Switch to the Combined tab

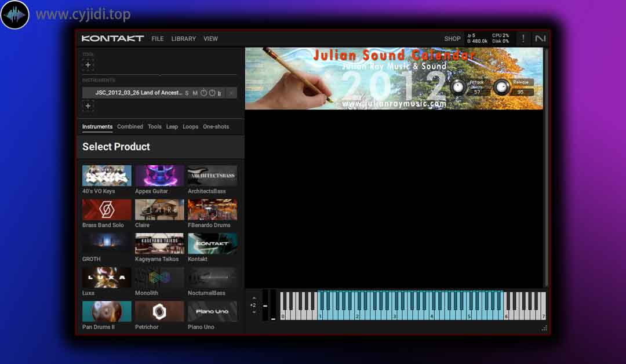coord(130,126)
